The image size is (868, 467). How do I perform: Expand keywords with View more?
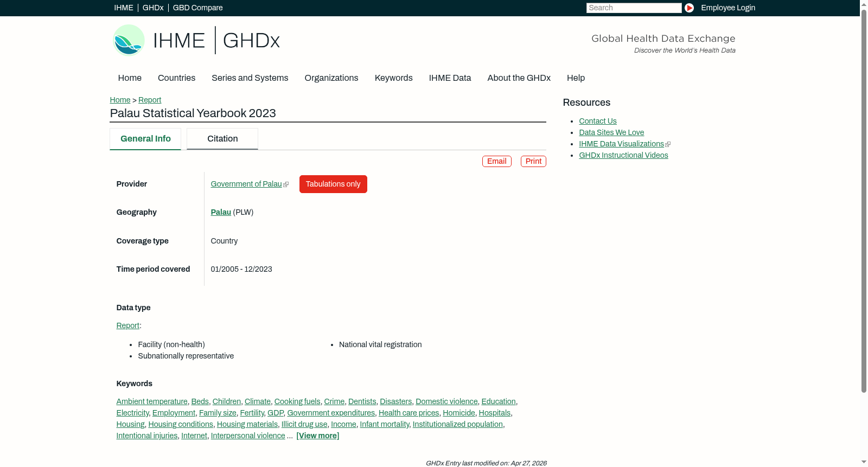pyautogui.click(x=318, y=436)
